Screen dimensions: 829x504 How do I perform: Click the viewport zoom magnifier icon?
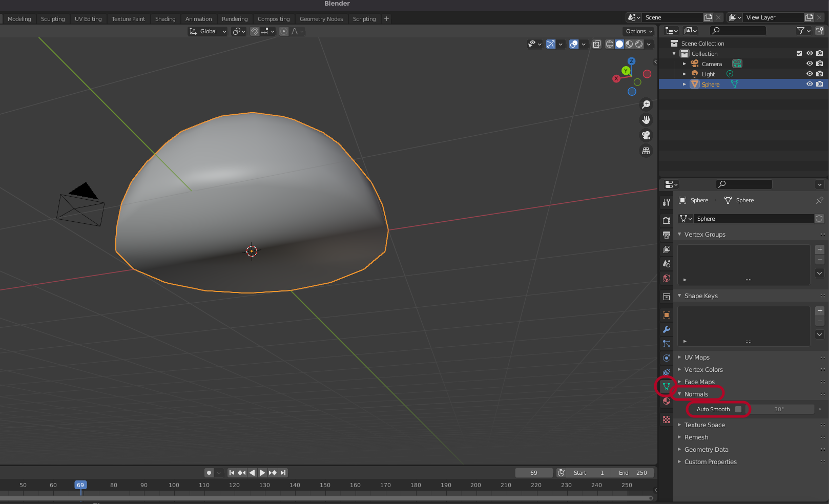pyautogui.click(x=646, y=104)
